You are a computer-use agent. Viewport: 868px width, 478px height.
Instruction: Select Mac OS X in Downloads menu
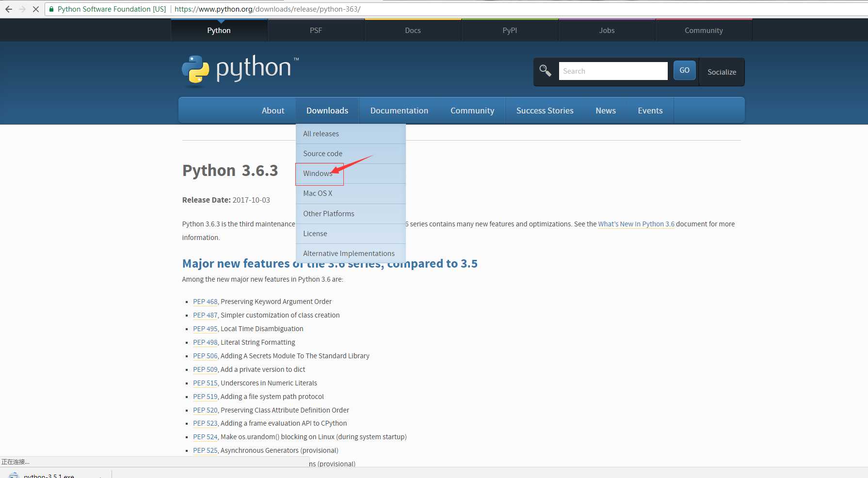coord(351,193)
